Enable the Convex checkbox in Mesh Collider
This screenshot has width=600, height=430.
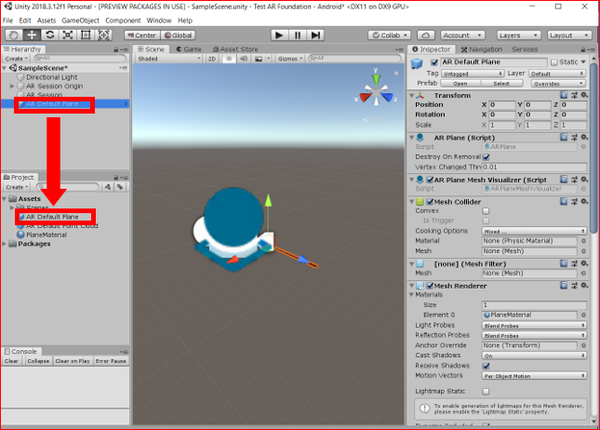coord(486,211)
